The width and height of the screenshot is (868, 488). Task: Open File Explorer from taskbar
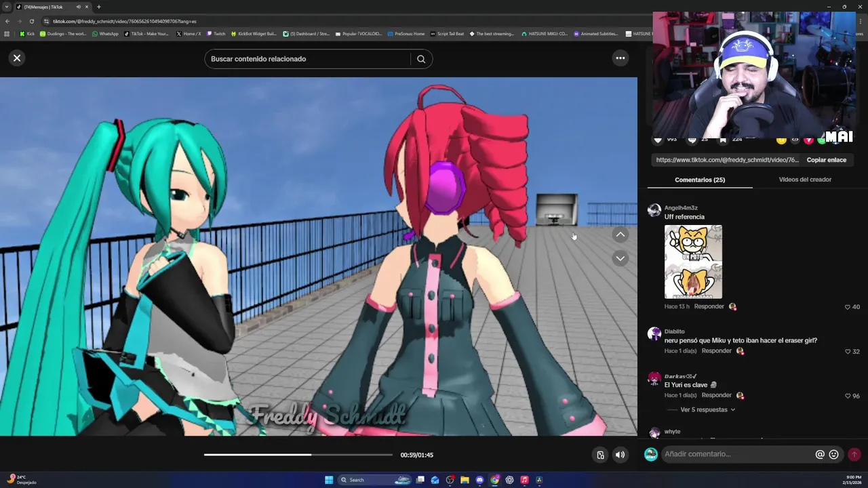(465, 480)
